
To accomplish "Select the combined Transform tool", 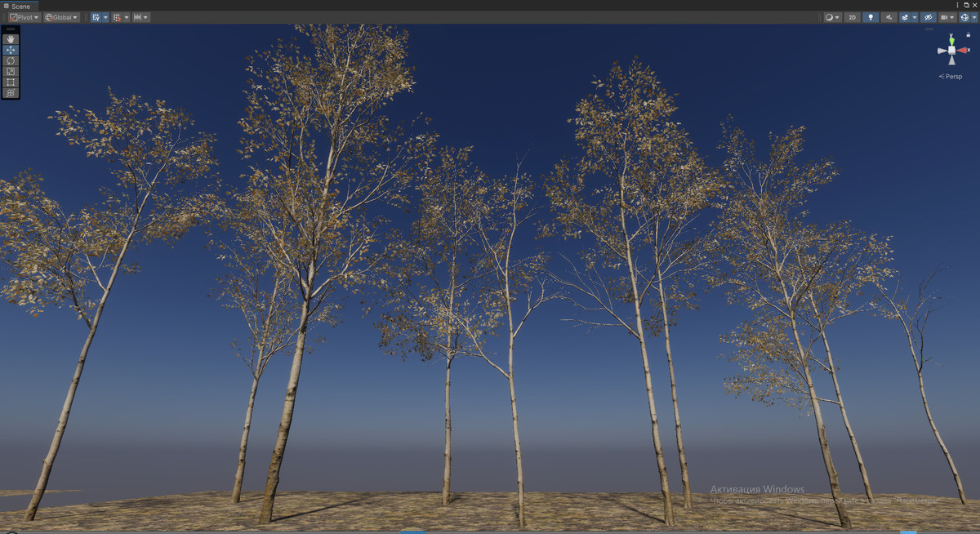I will [x=10, y=93].
